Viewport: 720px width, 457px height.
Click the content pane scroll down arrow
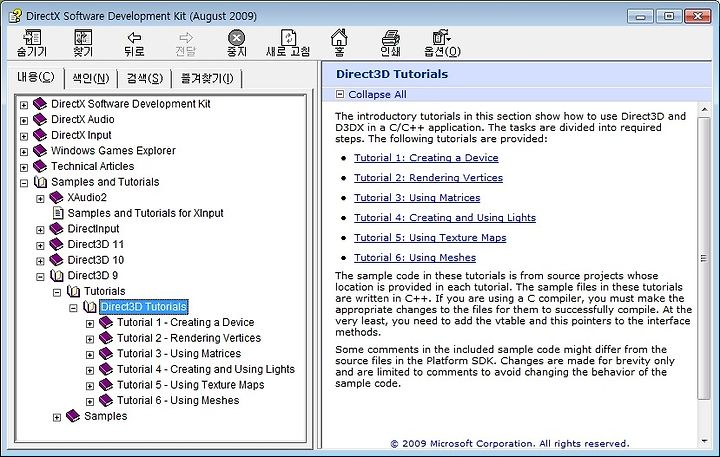[x=704, y=441]
